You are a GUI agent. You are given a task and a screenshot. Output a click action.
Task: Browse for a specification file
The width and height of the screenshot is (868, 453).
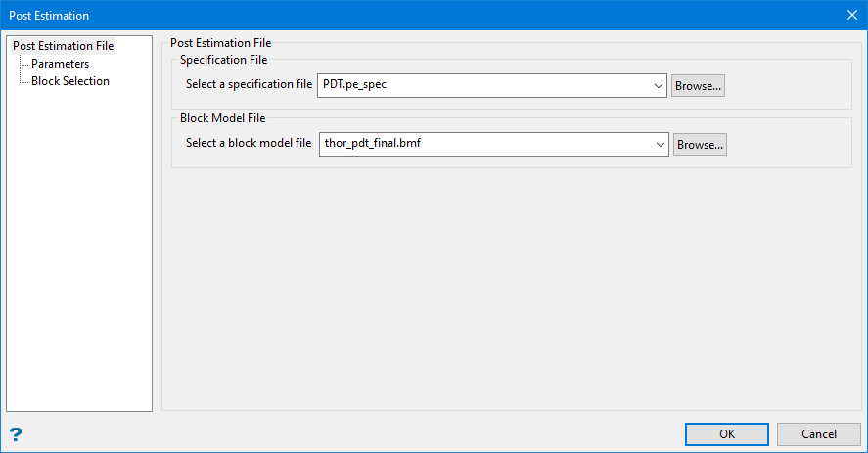tap(698, 86)
